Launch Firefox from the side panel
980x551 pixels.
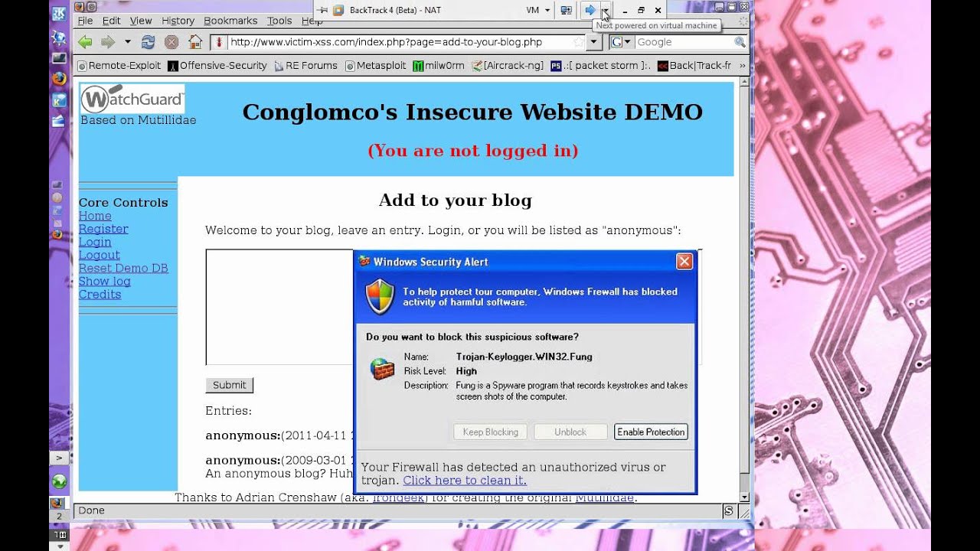[58, 78]
